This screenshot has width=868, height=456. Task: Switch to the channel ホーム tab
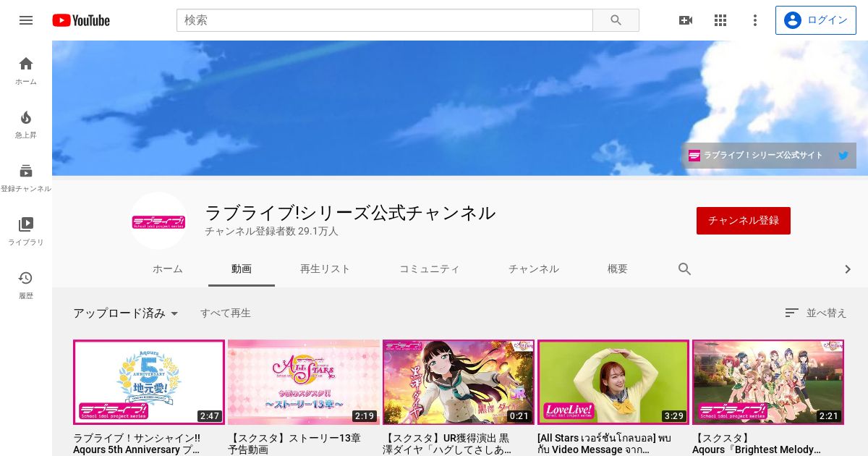click(168, 269)
